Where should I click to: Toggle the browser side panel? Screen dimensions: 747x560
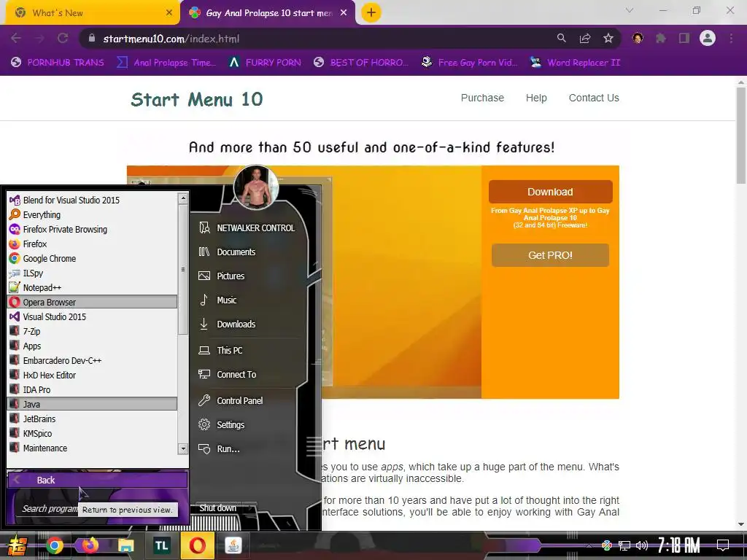(x=684, y=38)
